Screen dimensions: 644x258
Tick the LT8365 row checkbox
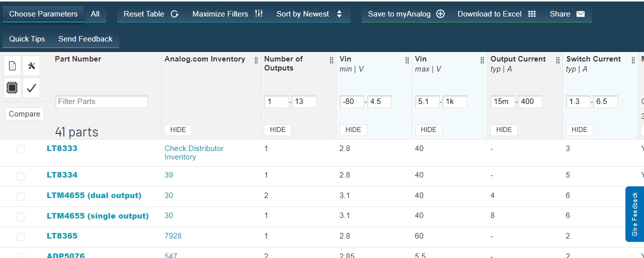click(21, 236)
